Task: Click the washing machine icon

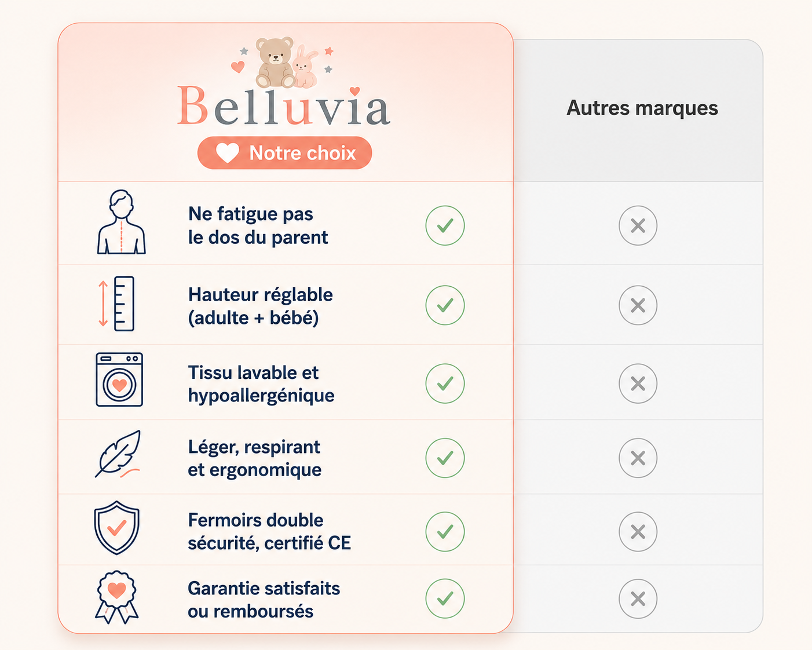Action: (x=119, y=379)
